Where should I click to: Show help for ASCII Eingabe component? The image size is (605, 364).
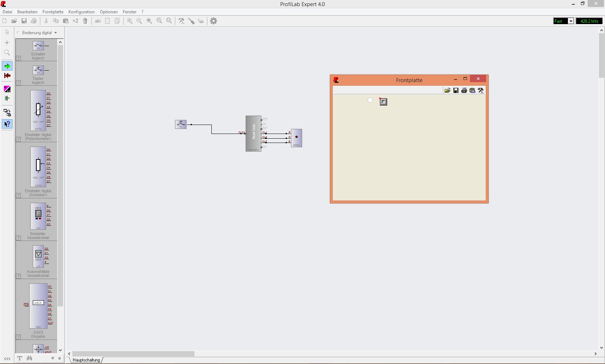(x=19, y=337)
